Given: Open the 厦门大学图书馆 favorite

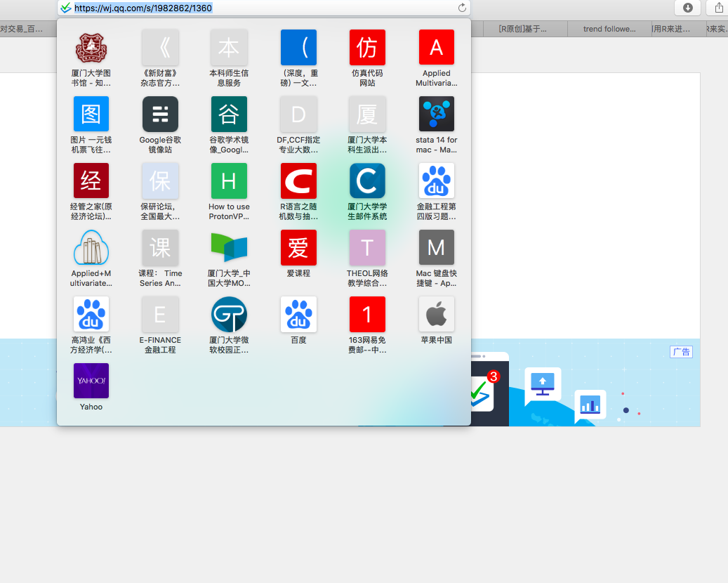Looking at the screenshot, I should [91, 58].
